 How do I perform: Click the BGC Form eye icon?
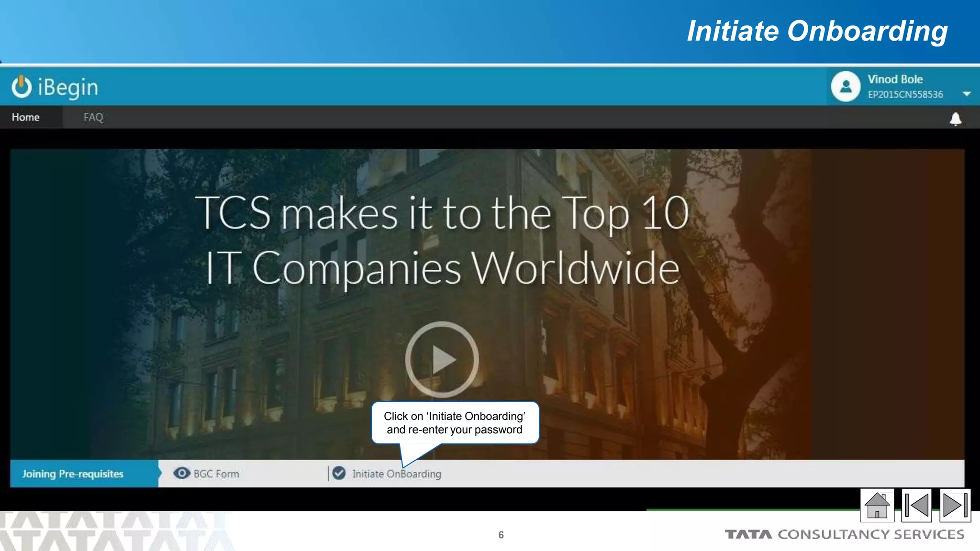[x=181, y=473]
